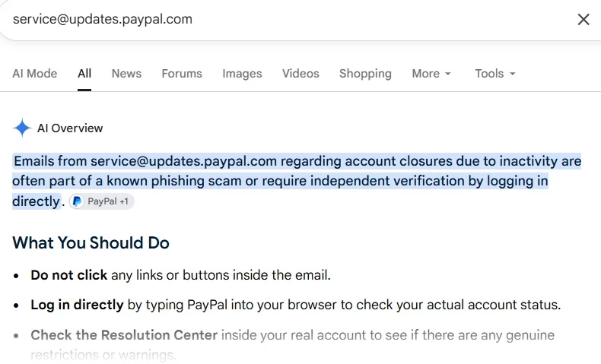Click the AI Overview label
Screen dimensions: 601x364
tap(70, 128)
